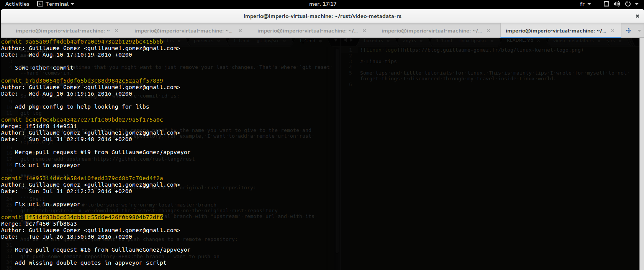Click Author line under commit b7bd300
The height and width of the screenshot is (270, 644).
point(91,87)
